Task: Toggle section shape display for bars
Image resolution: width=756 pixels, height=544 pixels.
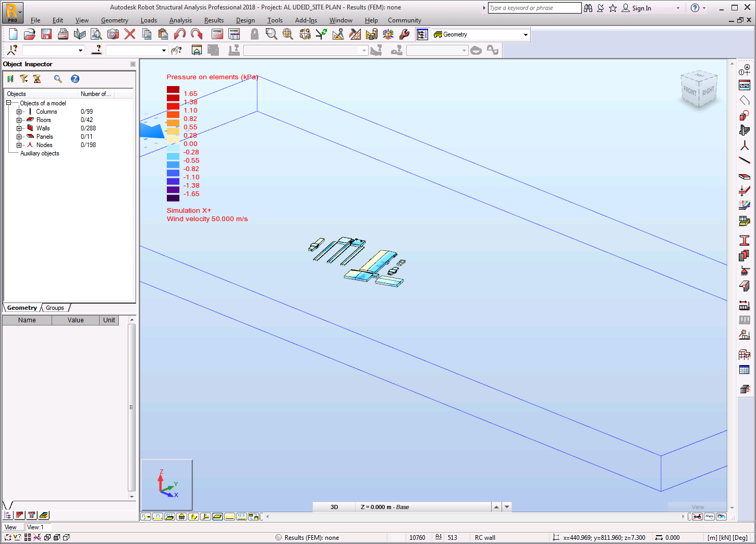Action: click(x=193, y=516)
